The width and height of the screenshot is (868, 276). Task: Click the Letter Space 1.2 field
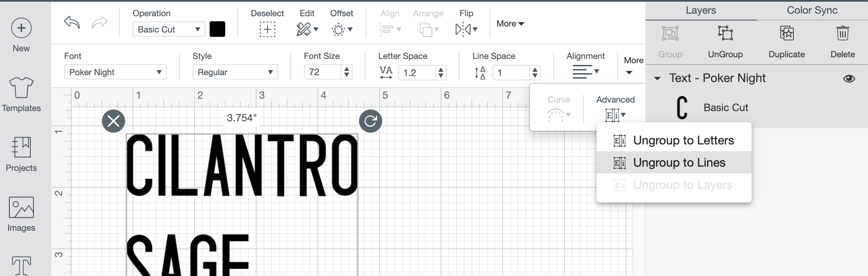coord(417,72)
